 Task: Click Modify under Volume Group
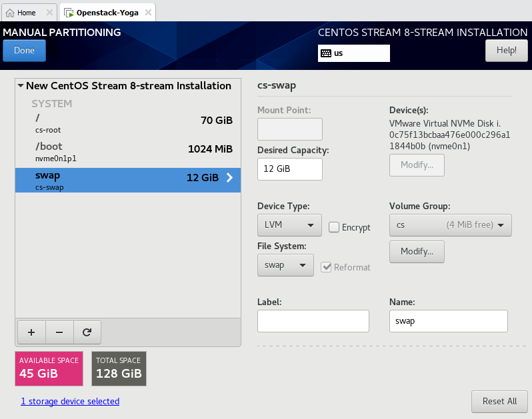point(417,252)
